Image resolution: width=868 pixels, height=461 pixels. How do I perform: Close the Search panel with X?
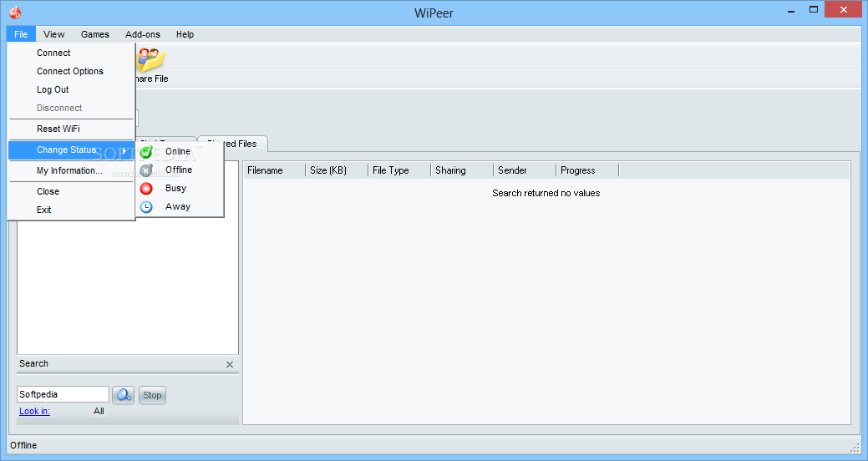230,365
